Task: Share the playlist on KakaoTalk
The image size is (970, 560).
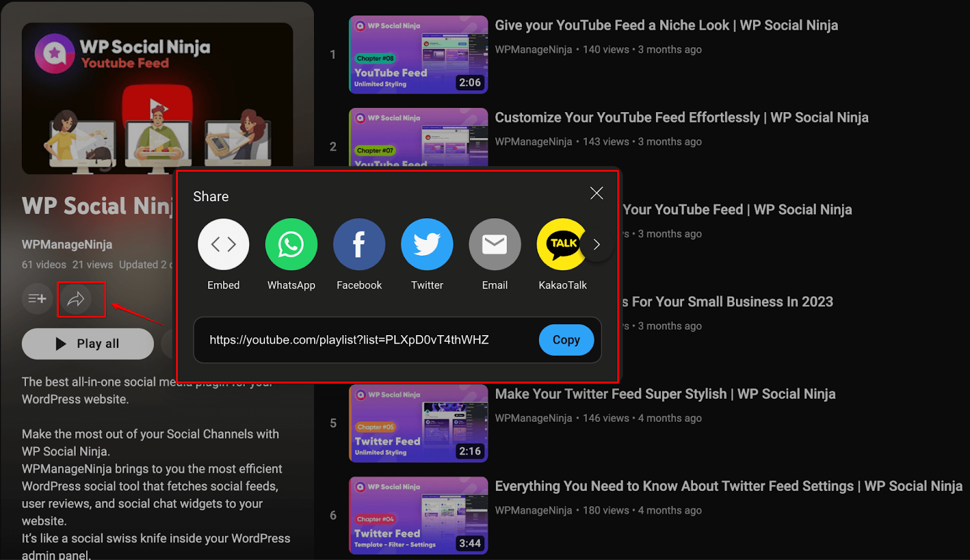Action: (561, 244)
